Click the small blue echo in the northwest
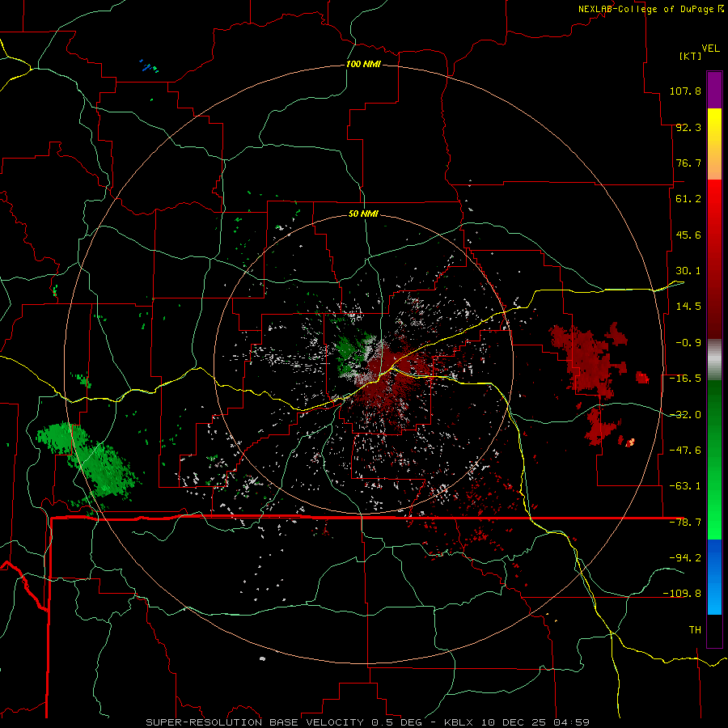Viewport: 728px width, 728px height. 149,66
